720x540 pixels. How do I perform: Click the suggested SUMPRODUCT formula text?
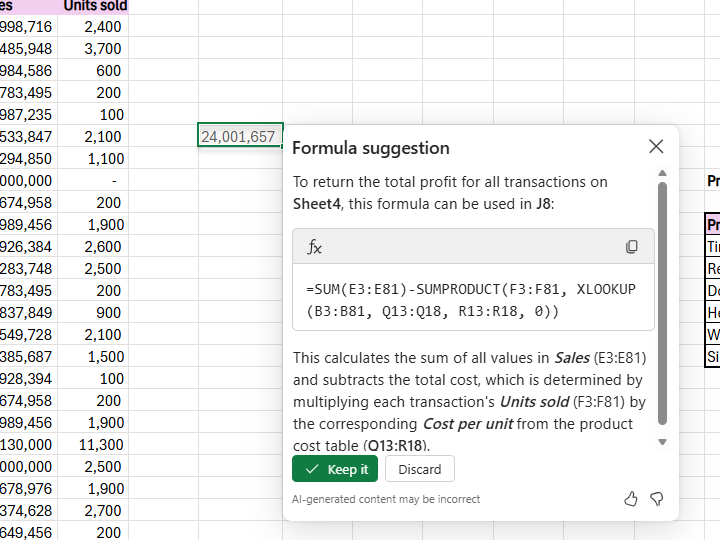point(472,300)
